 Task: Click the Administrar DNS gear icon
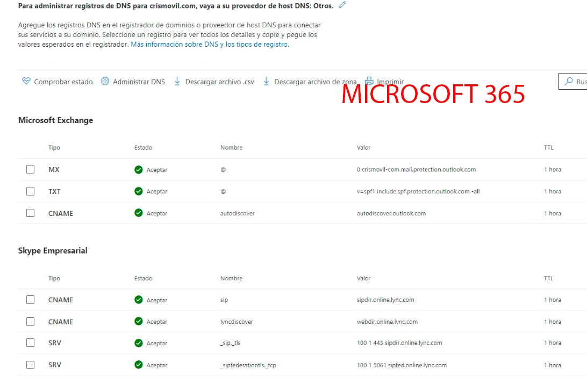coord(105,82)
